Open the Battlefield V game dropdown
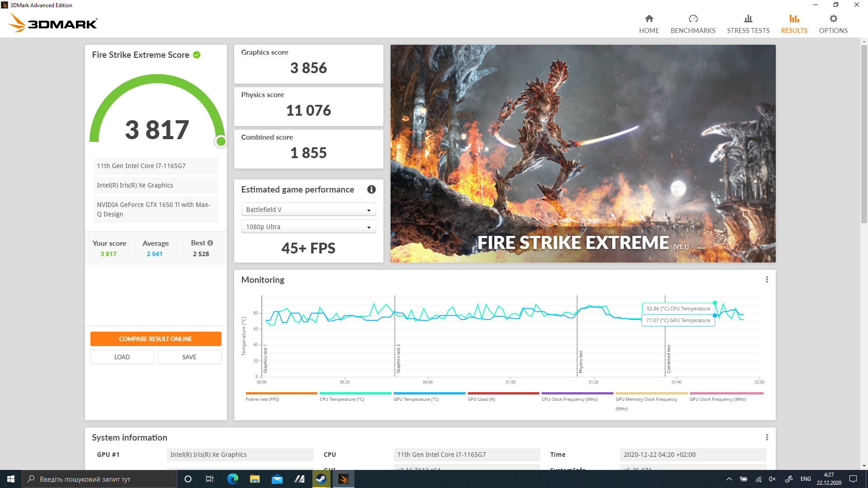 [308, 210]
